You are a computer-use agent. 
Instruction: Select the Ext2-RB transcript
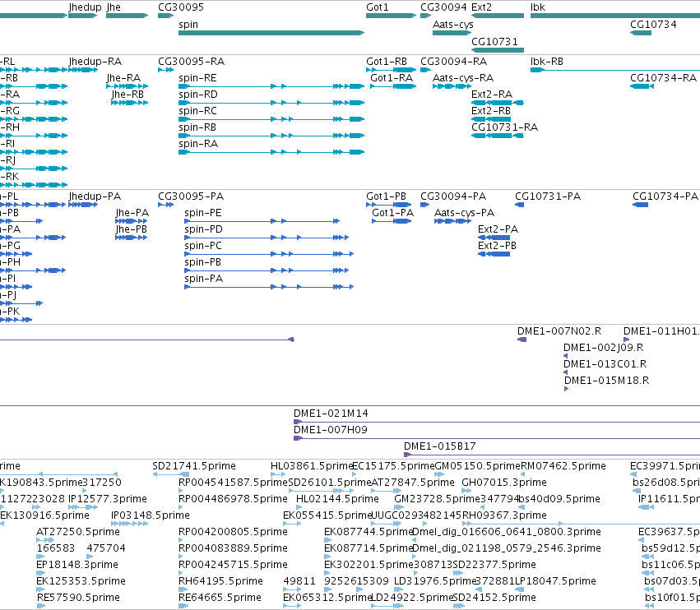[x=492, y=119]
